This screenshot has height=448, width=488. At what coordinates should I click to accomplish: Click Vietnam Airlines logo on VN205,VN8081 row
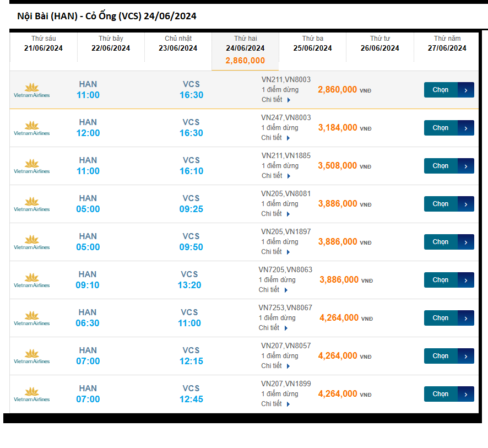[31, 204]
